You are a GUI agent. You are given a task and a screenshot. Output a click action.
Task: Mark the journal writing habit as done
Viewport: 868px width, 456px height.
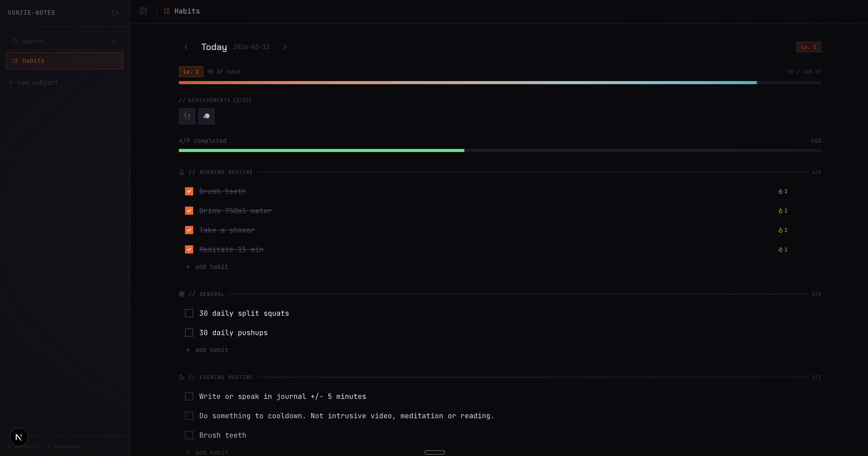(x=189, y=396)
